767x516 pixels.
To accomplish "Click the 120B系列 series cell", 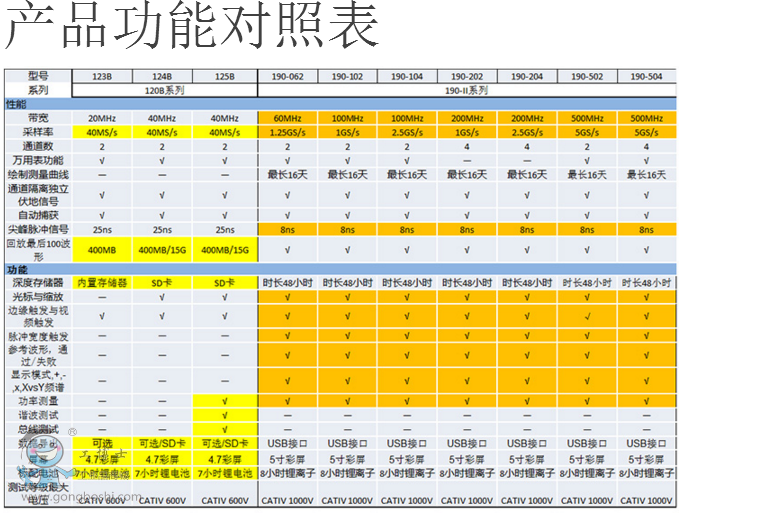I will point(163,90).
